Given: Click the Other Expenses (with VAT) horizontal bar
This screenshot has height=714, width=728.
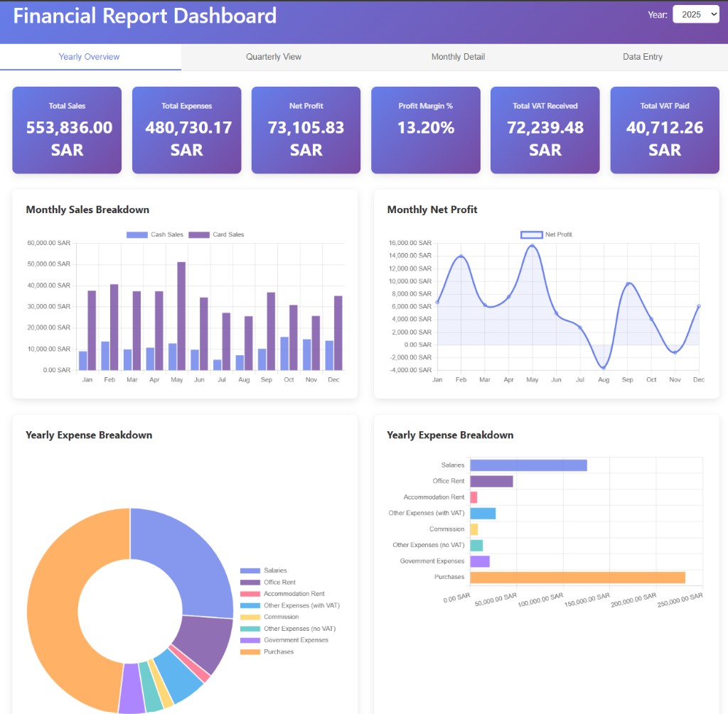Looking at the screenshot, I should click(483, 514).
